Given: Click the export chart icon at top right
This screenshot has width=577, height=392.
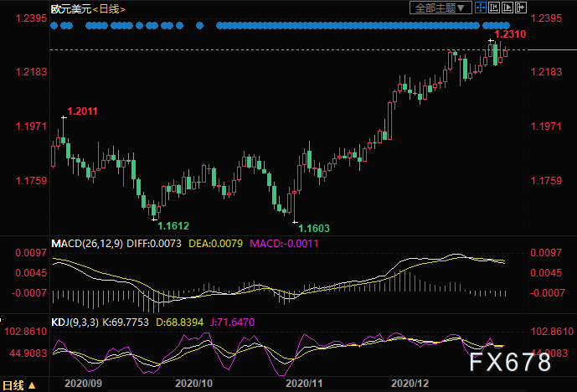Looking at the screenshot, I should point(520,8).
